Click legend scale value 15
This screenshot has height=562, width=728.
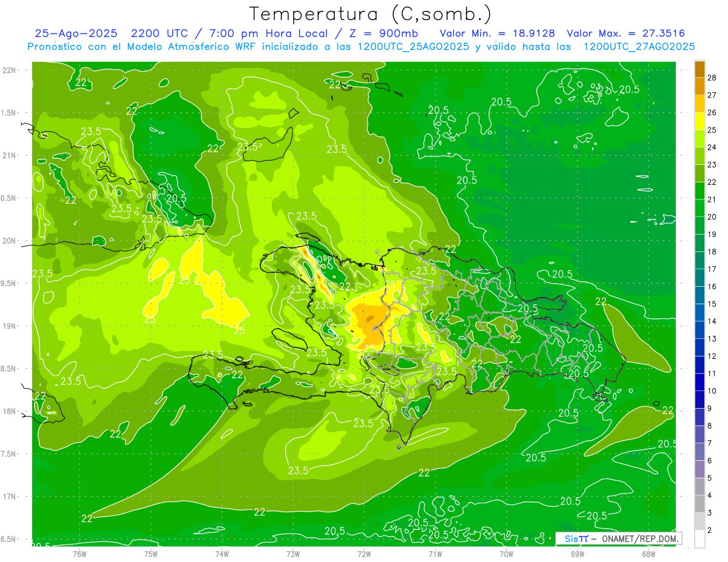712,304
